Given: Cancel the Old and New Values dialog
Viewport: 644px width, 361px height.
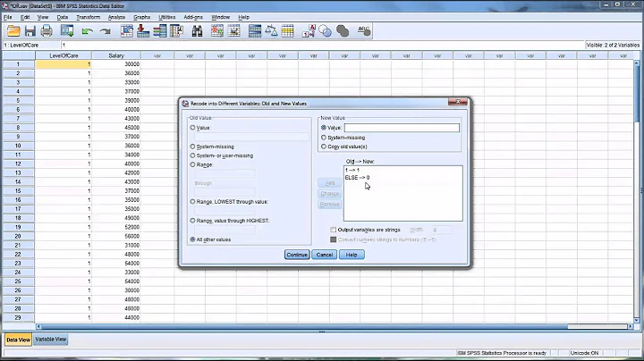Looking at the screenshot, I should pyautogui.click(x=325, y=255).
